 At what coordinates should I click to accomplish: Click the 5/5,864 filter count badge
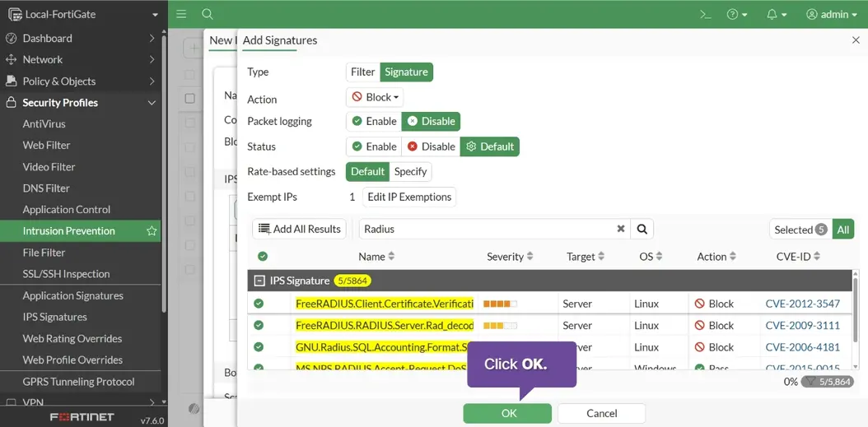(x=828, y=382)
